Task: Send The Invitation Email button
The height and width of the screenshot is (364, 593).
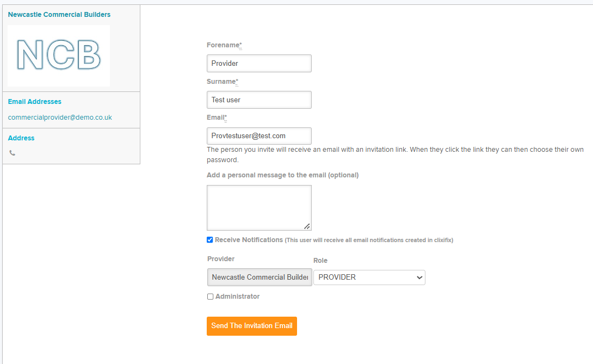Action: [x=251, y=326]
